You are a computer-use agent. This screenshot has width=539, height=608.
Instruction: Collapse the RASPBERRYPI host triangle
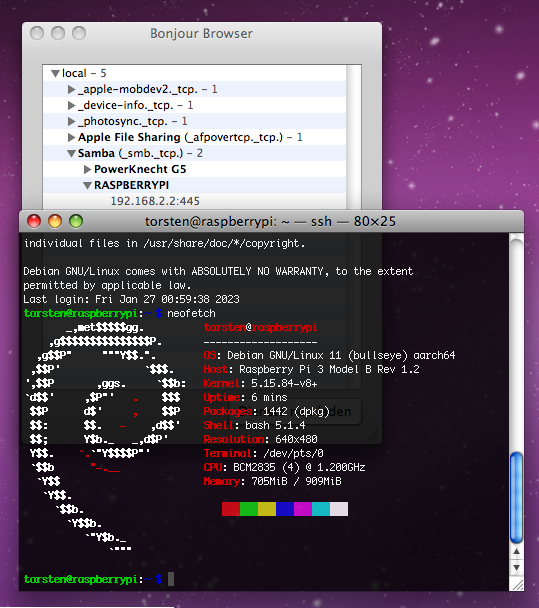pyautogui.click(x=88, y=185)
